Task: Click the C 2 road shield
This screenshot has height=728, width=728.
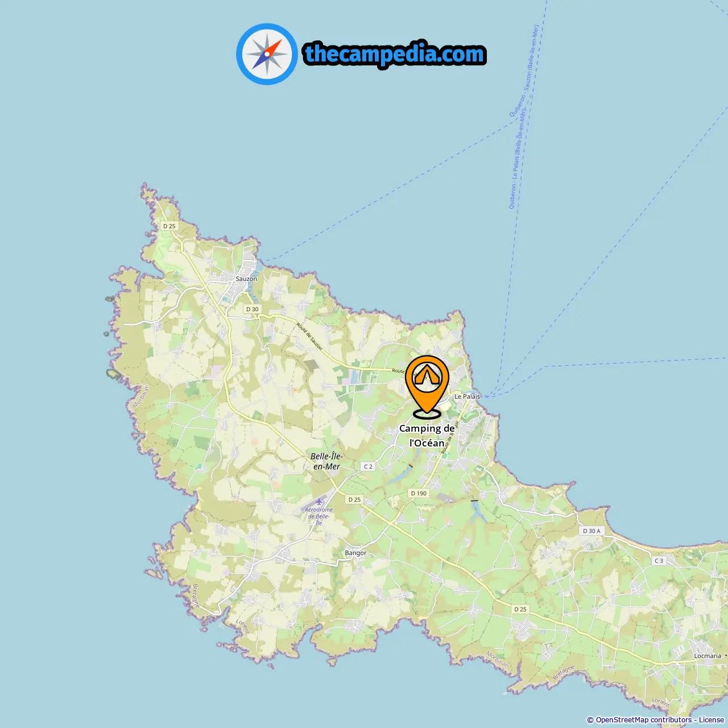Action: [x=369, y=466]
